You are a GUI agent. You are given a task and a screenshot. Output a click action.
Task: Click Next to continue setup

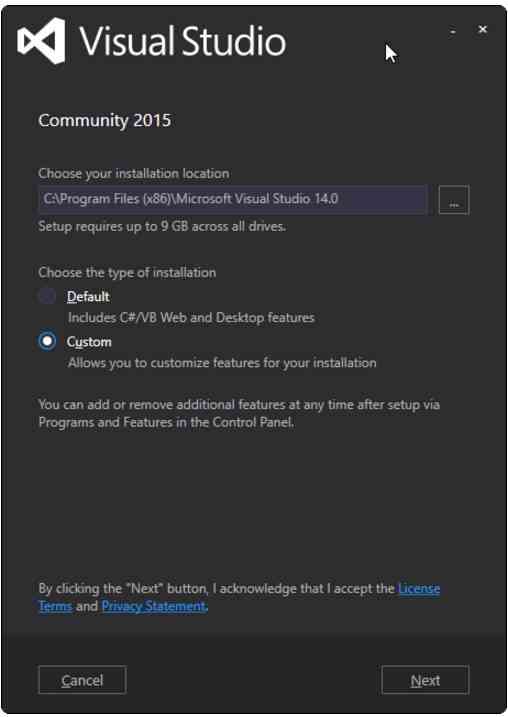point(425,680)
